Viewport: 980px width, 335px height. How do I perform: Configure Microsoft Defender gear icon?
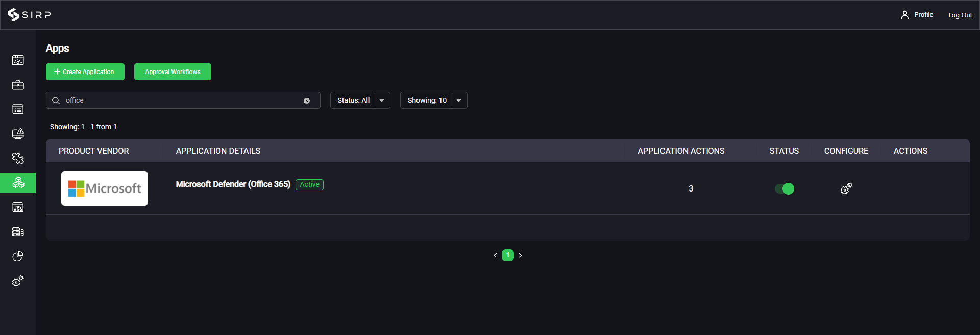846,188
